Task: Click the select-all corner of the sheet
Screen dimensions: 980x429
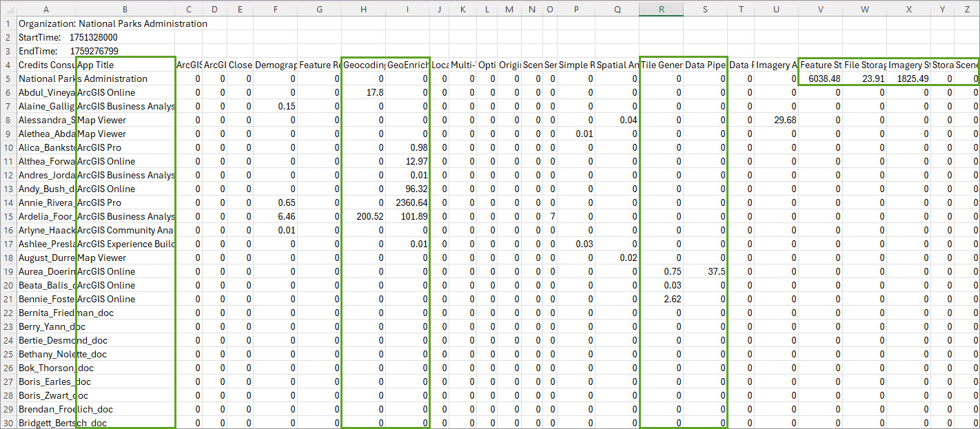Action: 8,9
